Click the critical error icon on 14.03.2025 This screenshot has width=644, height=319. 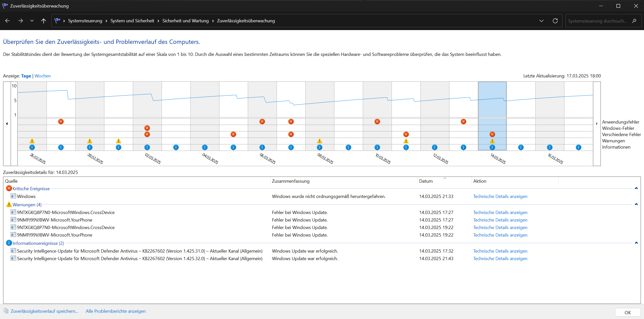pyautogui.click(x=492, y=134)
